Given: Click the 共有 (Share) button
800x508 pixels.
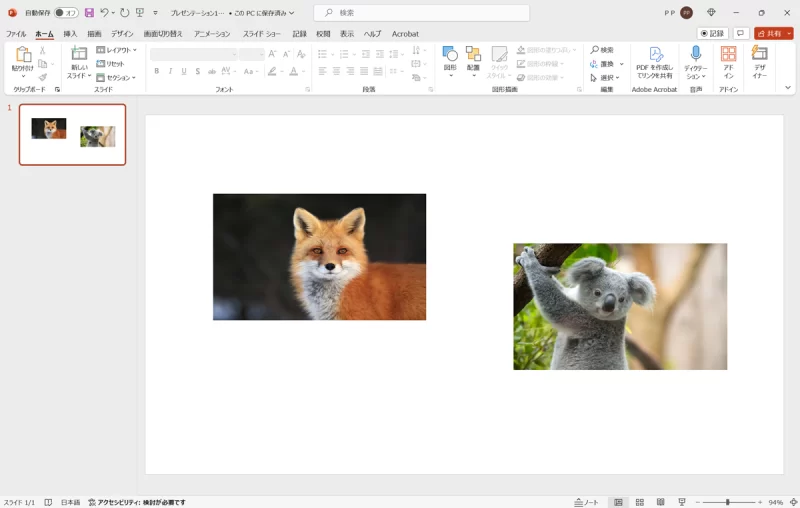Looking at the screenshot, I should 769,33.
